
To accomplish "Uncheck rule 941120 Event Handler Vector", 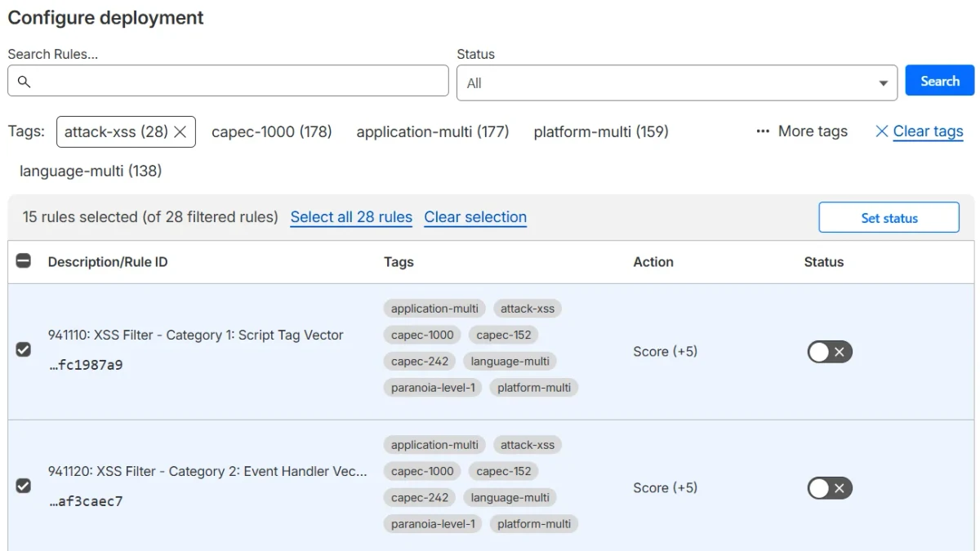I will pos(24,486).
